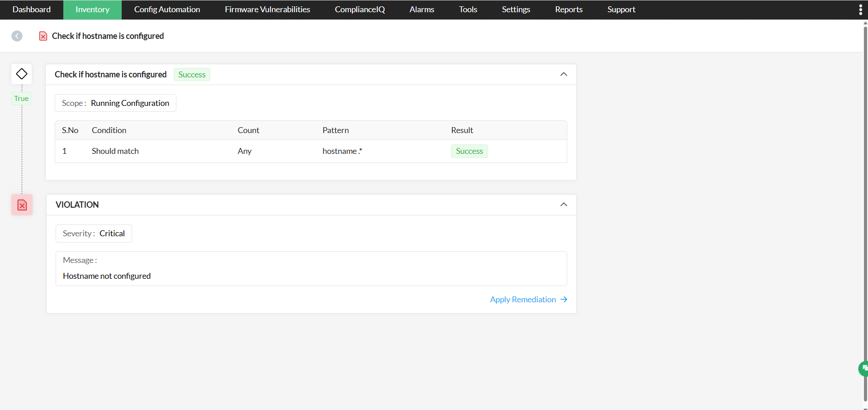Image resolution: width=868 pixels, height=410 pixels.
Task: Collapse the VIOLATION section
Action: coord(564,205)
